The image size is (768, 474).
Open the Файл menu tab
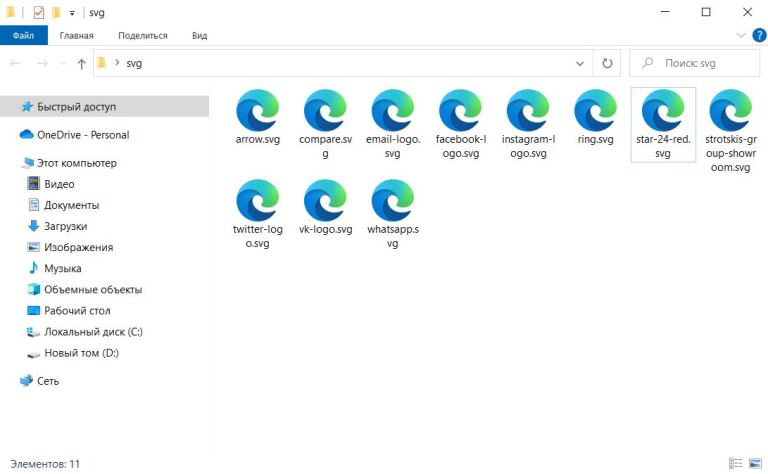[24, 35]
